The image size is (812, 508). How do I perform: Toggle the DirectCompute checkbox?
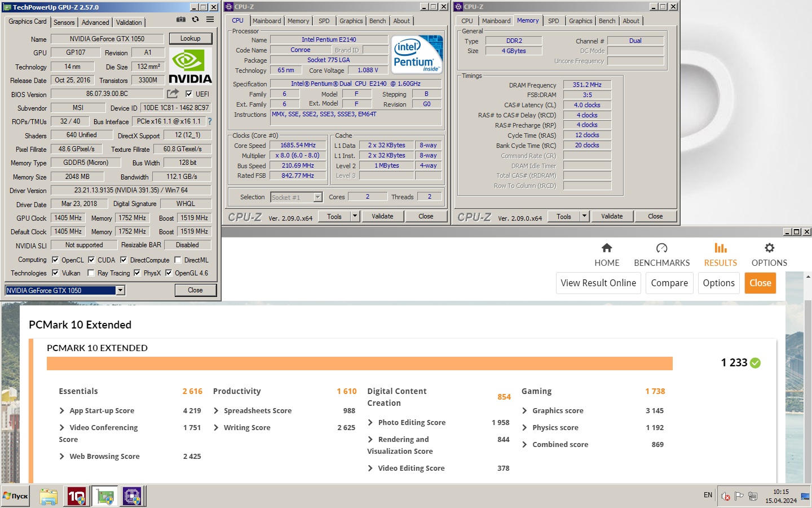point(123,260)
